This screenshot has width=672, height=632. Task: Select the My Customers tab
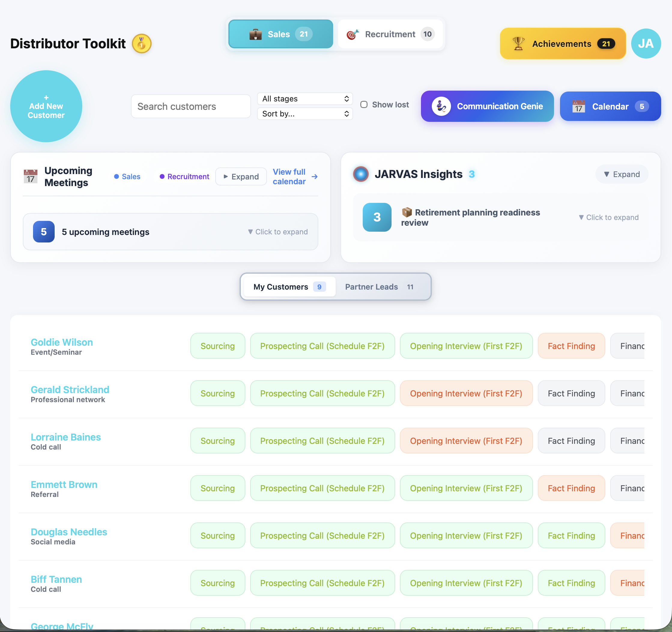coord(289,287)
